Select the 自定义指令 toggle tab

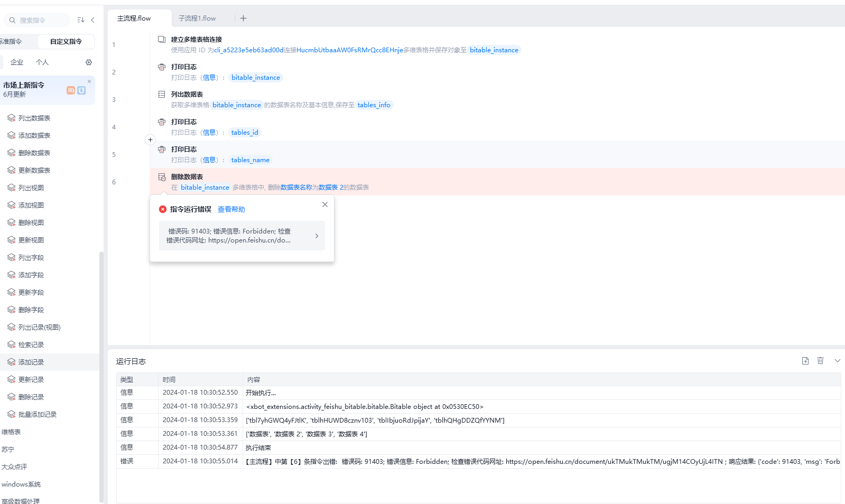[66, 42]
